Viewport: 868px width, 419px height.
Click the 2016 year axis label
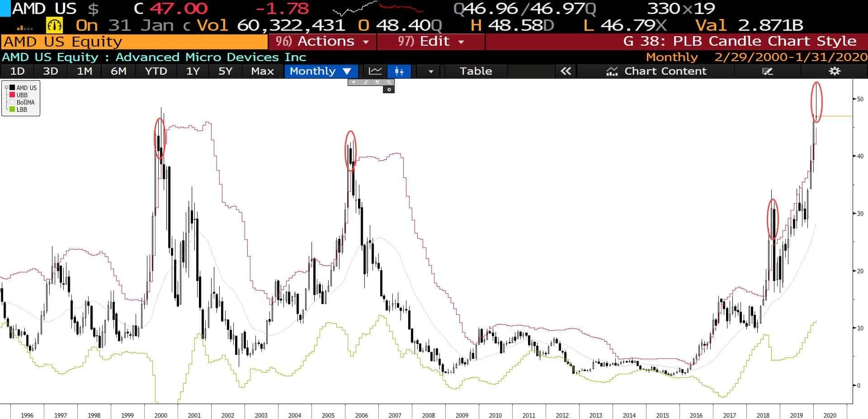click(696, 415)
